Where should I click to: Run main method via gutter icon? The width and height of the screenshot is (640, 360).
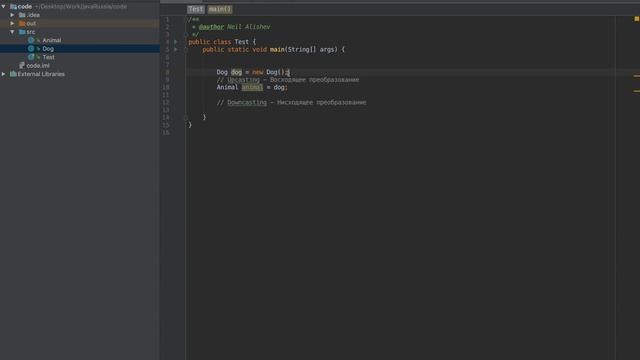click(x=176, y=49)
